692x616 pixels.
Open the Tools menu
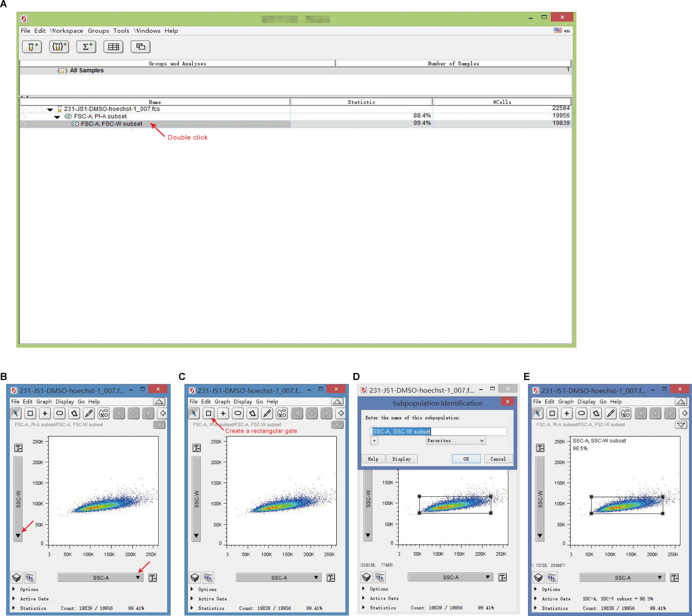pos(121,31)
